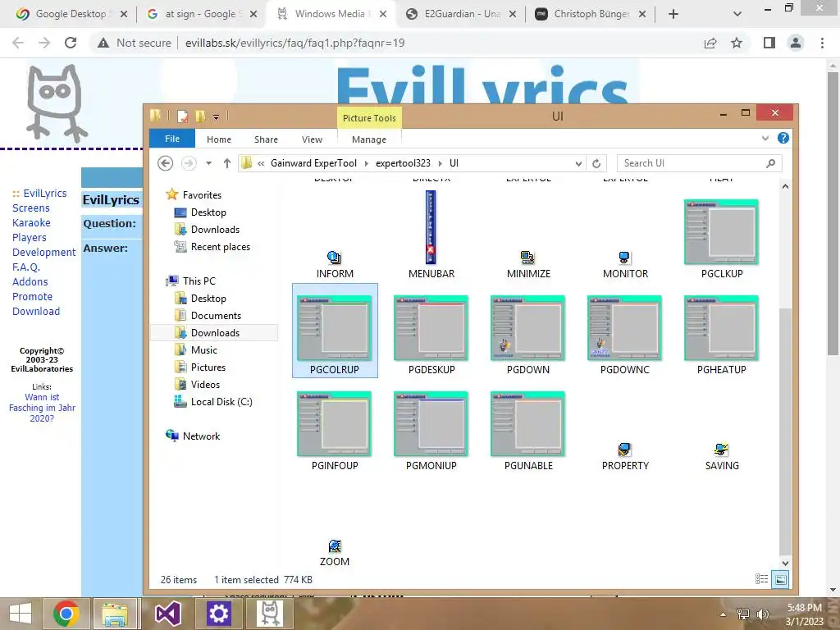Reload the Chrome page
The height and width of the screenshot is (630, 840).
point(71,43)
